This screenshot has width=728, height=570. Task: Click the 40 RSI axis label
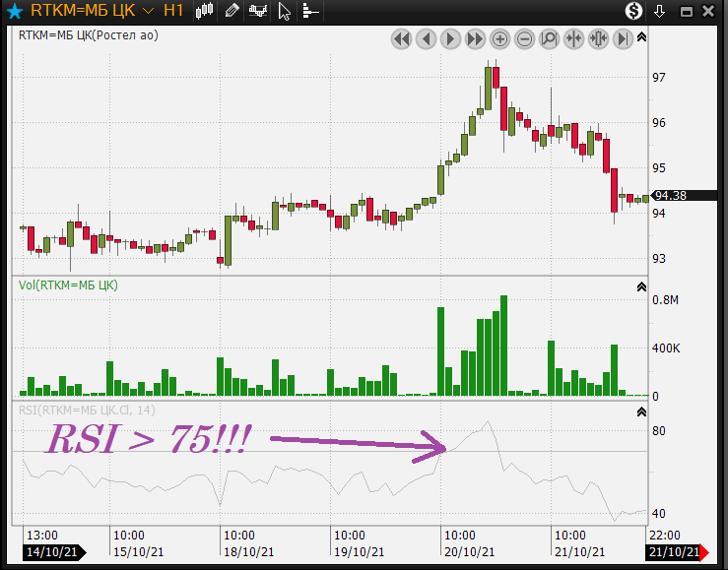(659, 514)
